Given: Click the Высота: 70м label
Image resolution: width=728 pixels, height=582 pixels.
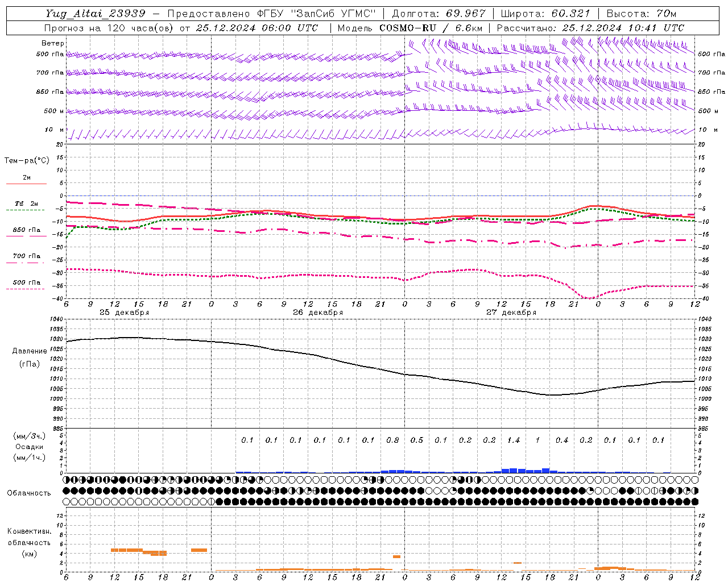Looking at the screenshot, I should 642,14.
